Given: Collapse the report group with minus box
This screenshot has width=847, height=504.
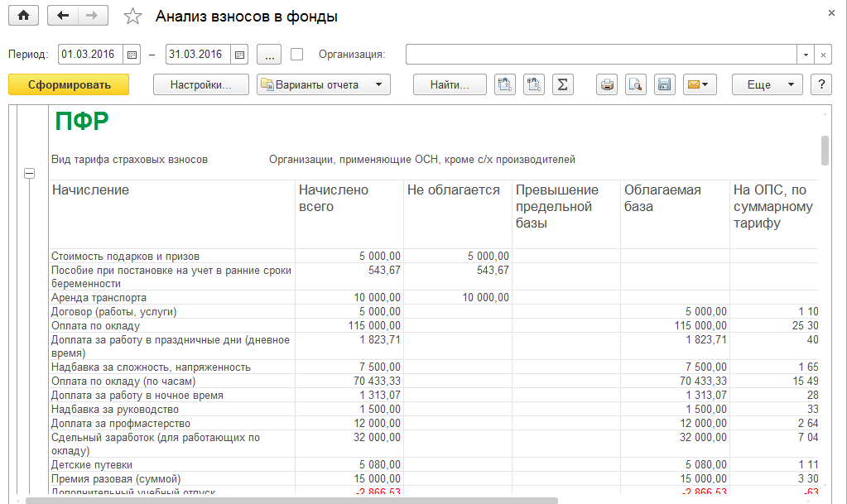Looking at the screenshot, I should pos(30,173).
